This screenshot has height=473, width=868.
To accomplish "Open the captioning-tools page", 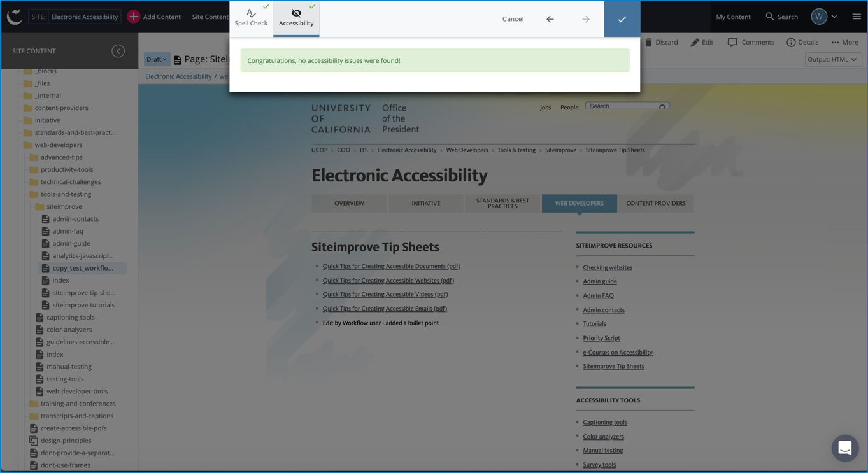I will point(70,317).
